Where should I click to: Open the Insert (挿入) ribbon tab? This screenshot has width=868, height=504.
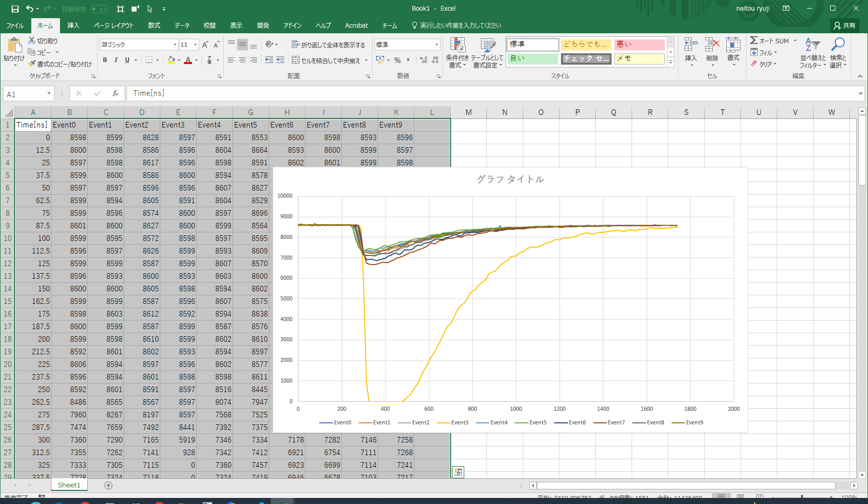click(x=74, y=25)
